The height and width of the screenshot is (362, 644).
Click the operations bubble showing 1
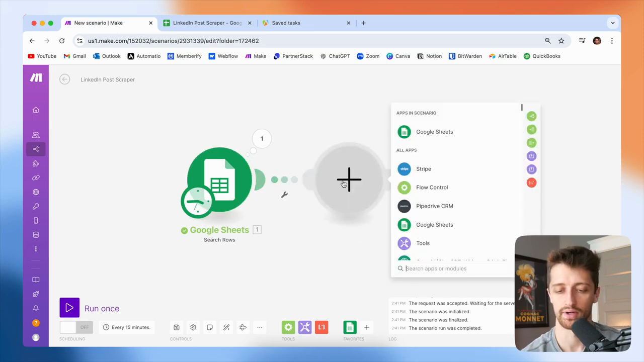click(262, 139)
